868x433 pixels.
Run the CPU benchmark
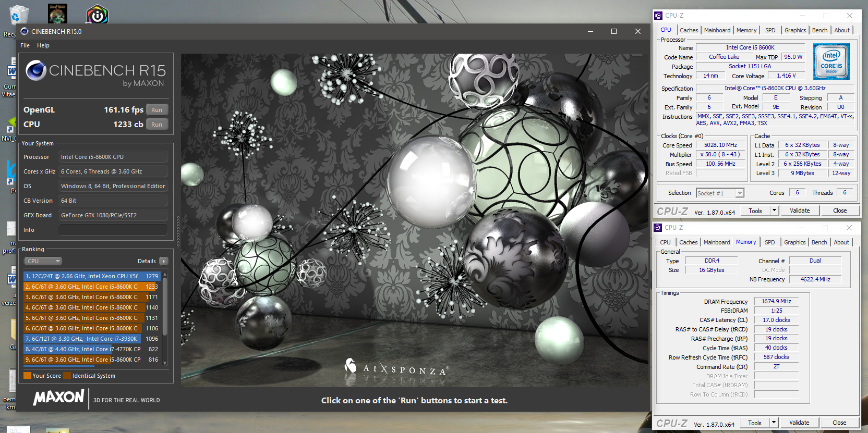click(157, 125)
